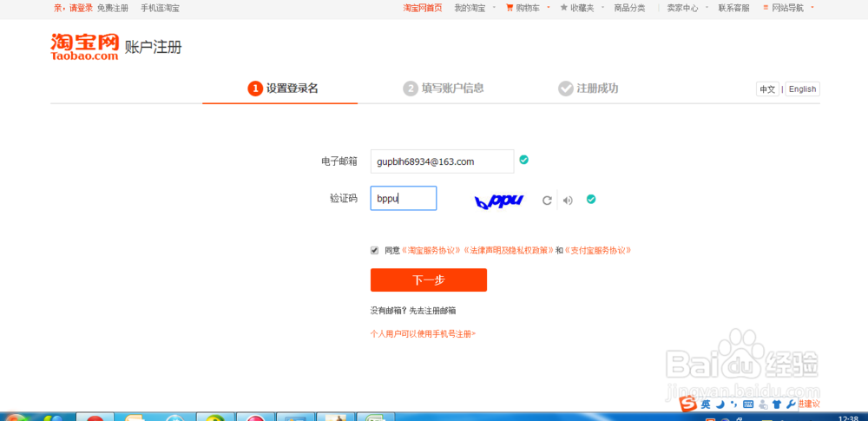Viewport: 868px width, 421px height.
Task: Click the captcha image bppu
Action: coord(499,201)
